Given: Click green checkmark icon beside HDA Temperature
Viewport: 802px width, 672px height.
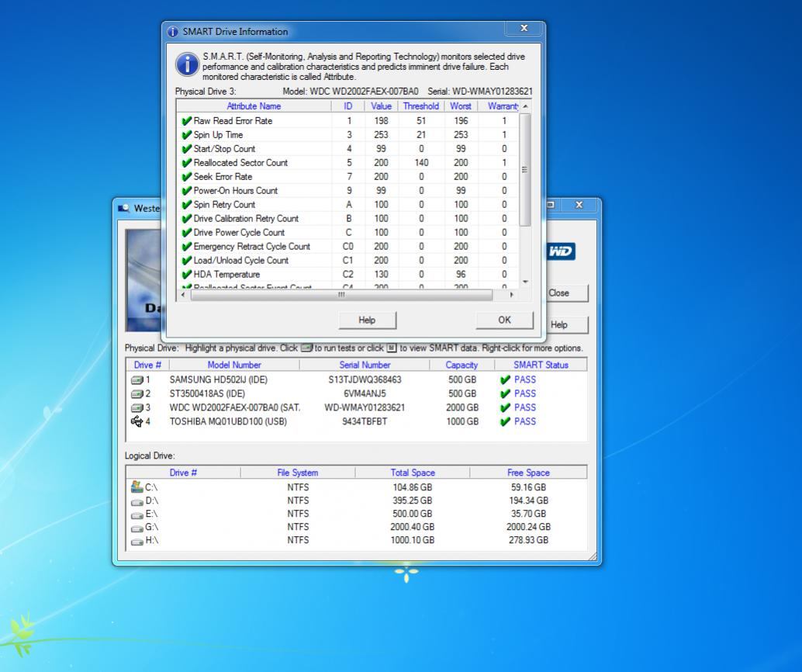Looking at the screenshot, I should point(187,274).
